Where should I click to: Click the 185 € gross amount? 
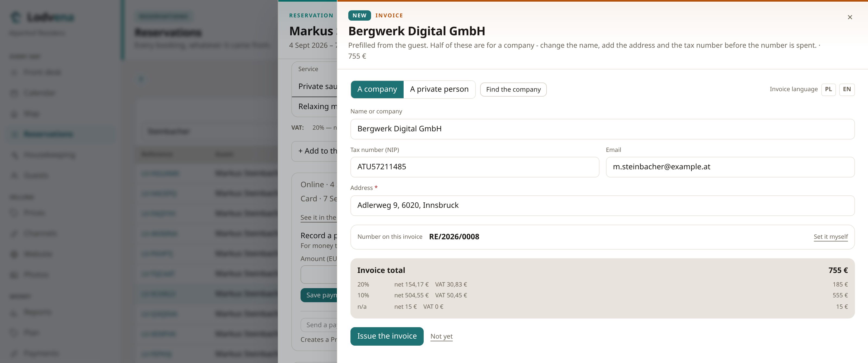840,285
